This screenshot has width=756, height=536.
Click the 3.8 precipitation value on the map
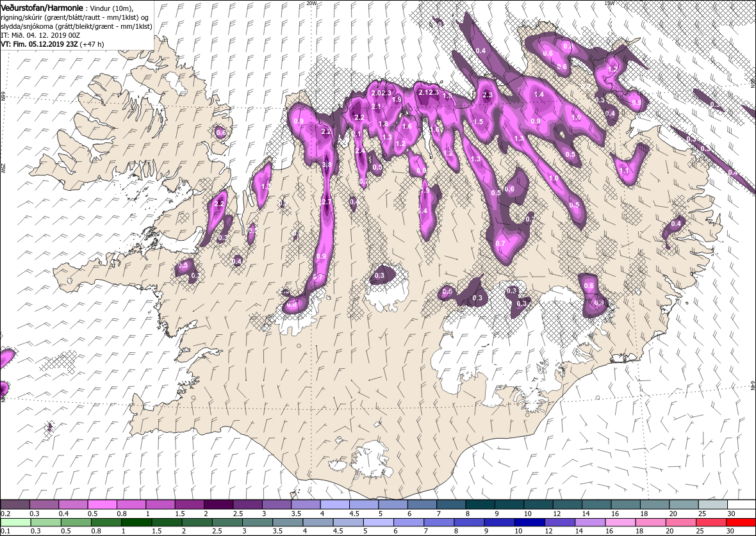326,165
